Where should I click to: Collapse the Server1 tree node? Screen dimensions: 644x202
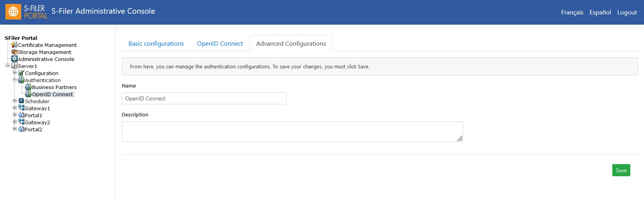(7, 66)
